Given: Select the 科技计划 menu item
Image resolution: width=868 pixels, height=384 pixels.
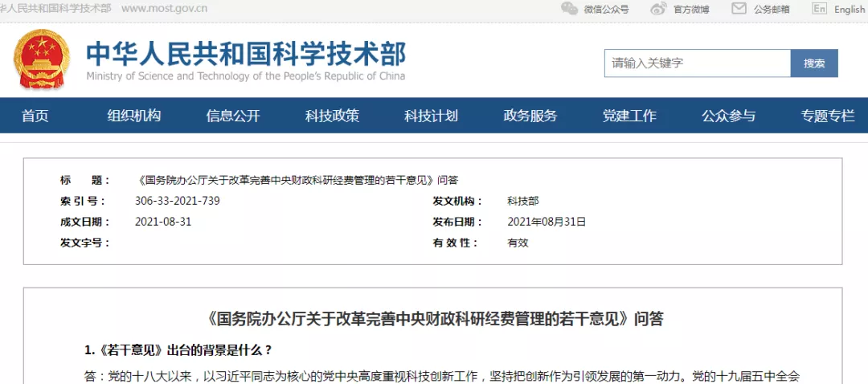Looking at the screenshot, I should tap(431, 116).
